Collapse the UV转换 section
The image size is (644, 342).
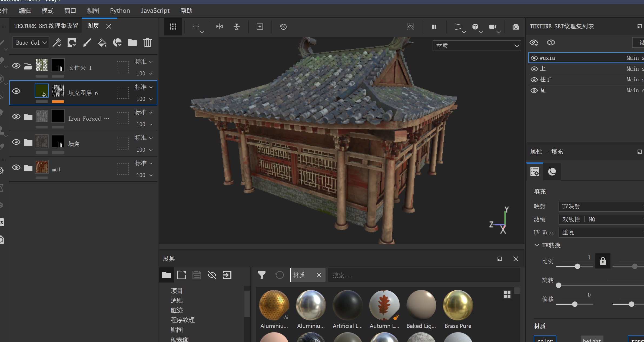pyautogui.click(x=537, y=245)
